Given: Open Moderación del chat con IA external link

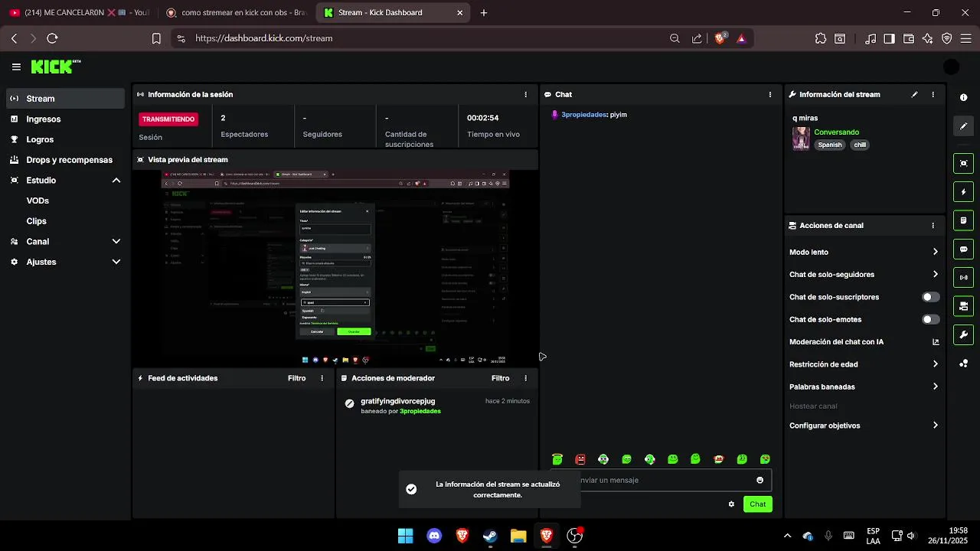Looking at the screenshot, I should pyautogui.click(x=935, y=342).
